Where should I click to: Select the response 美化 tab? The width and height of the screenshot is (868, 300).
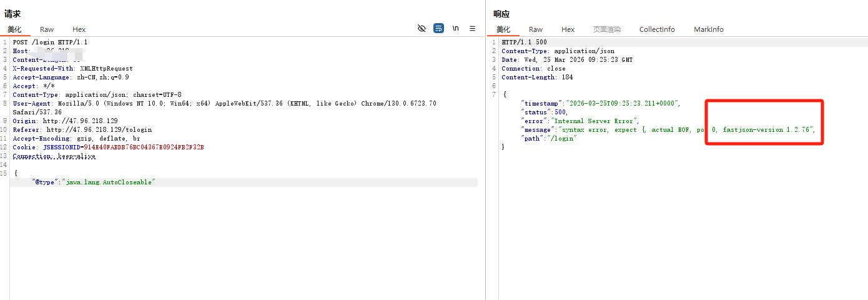coord(503,29)
